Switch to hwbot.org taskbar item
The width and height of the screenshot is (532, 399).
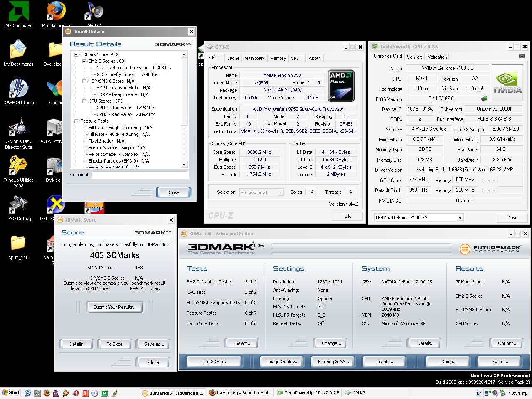240,393
